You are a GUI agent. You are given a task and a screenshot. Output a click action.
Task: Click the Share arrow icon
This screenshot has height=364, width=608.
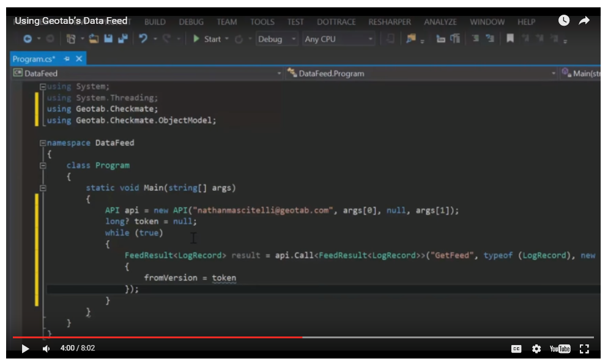584,21
